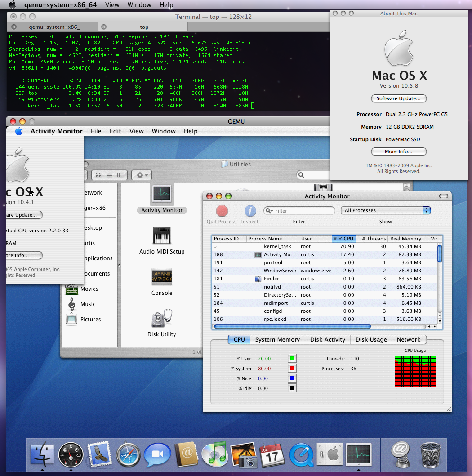Click the mail spring icon in Dock
This screenshot has width=472, height=476.
(401, 455)
